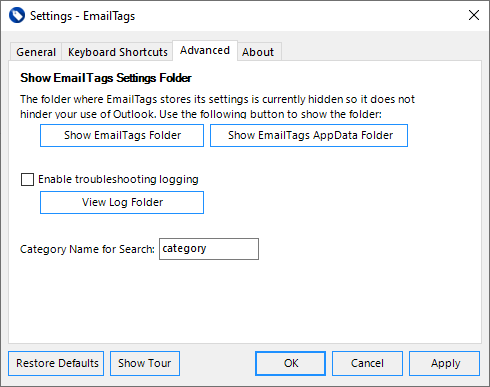This screenshot has width=490, height=387.
Task: Click the 'Enable troubleshooting logging' label text
Action: (118, 179)
